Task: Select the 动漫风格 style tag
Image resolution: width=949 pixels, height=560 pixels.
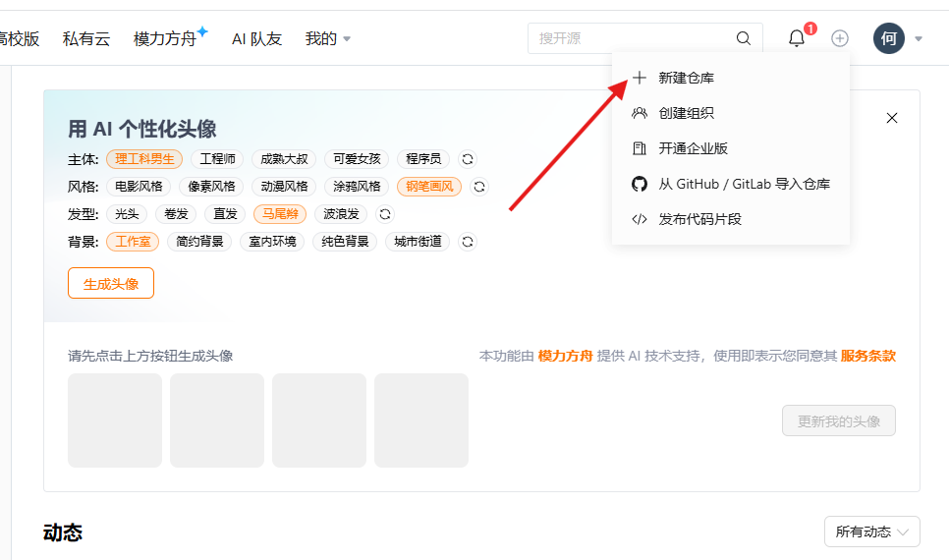Action: tap(284, 187)
